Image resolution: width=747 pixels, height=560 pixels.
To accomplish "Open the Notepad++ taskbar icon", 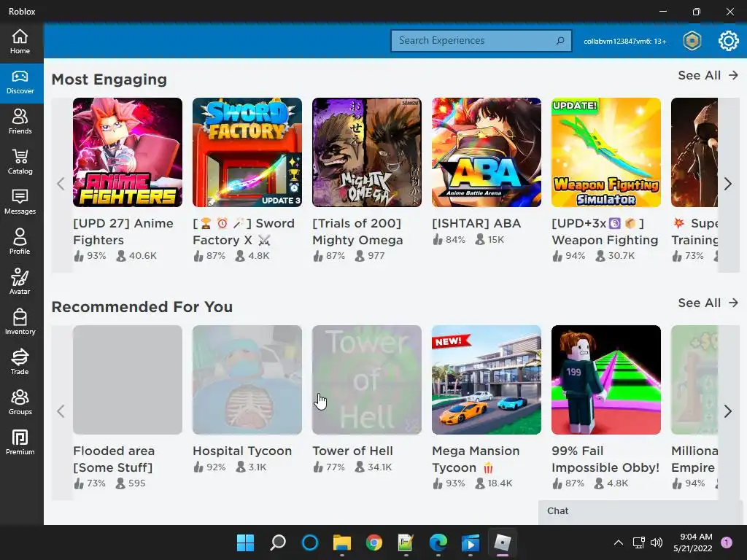I will (406, 542).
